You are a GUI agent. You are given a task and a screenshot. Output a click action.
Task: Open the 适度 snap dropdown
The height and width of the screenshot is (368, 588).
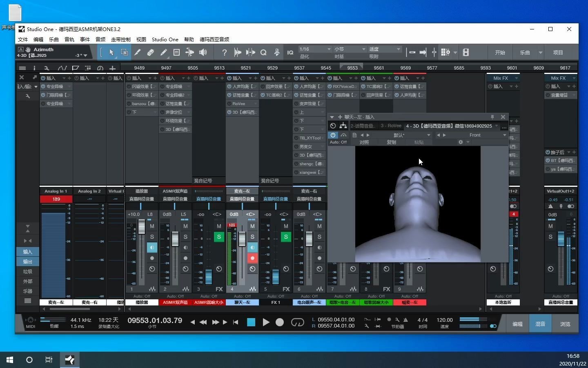(x=385, y=49)
